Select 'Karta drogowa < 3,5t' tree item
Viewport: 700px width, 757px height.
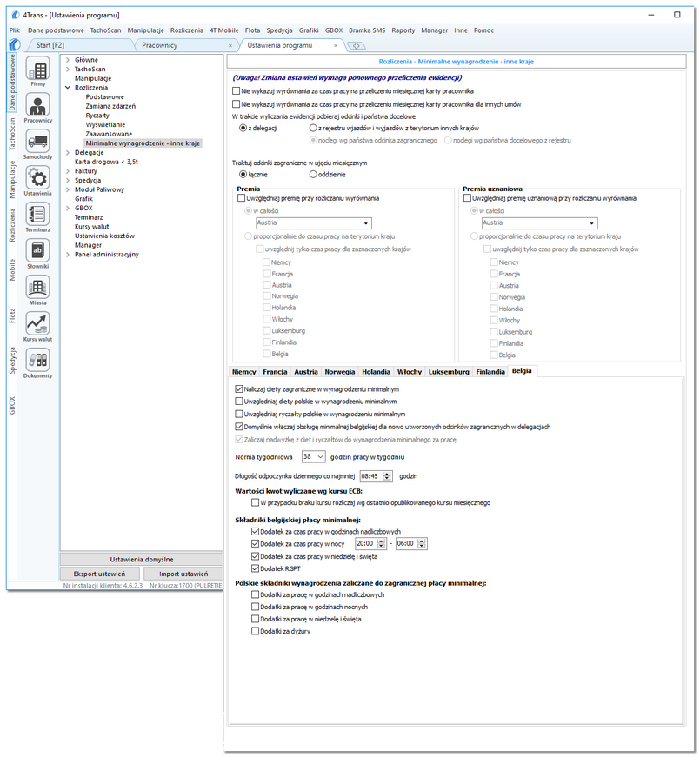click(x=106, y=162)
